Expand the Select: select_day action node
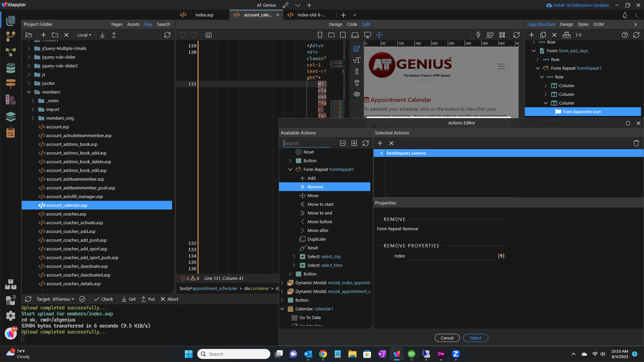Viewport: 644px width, 362px height. (294, 256)
